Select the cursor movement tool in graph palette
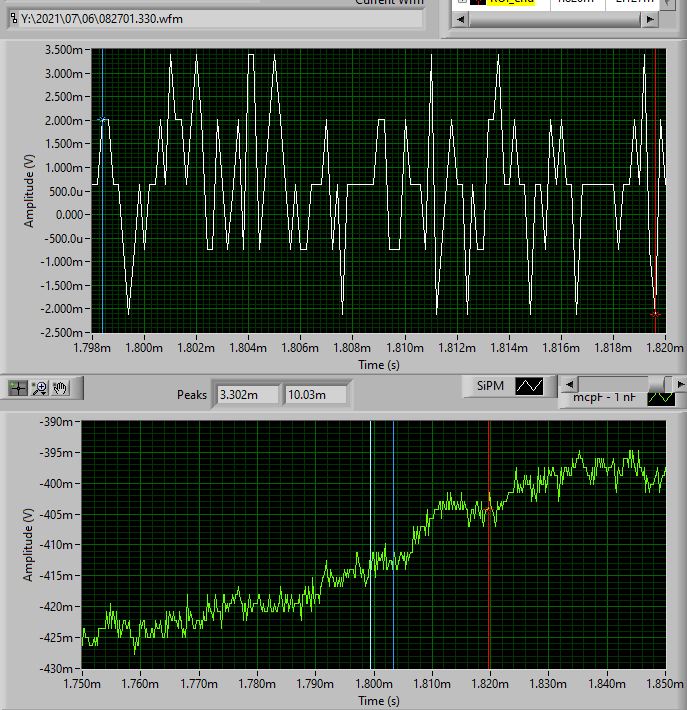Viewport: 687px width, 710px height. click(x=18, y=389)
